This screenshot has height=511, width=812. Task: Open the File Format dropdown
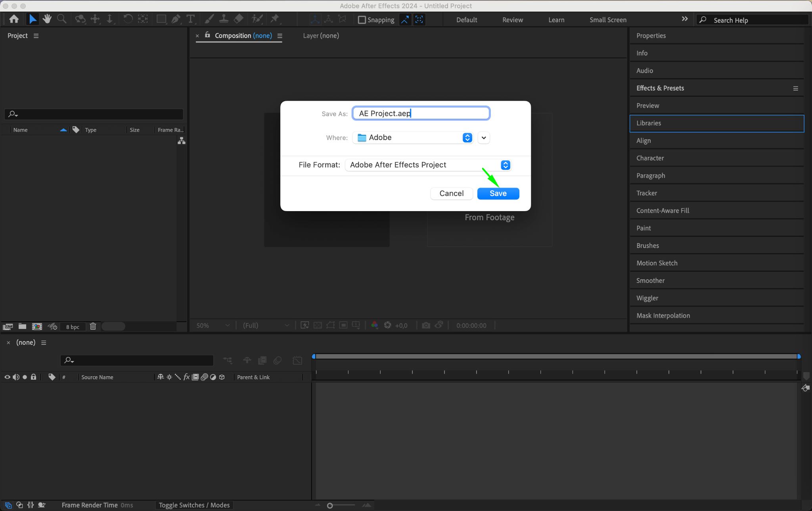point(505,165)
